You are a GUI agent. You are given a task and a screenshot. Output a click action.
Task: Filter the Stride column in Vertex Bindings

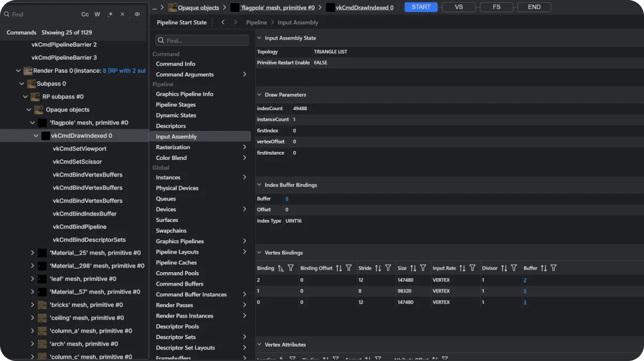click(x=388, y=268)
